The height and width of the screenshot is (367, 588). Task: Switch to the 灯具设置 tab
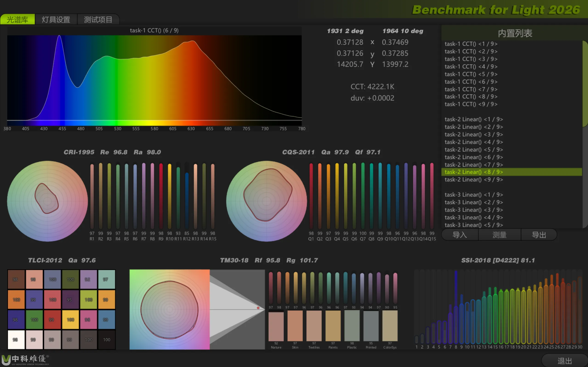click(56, 20)
